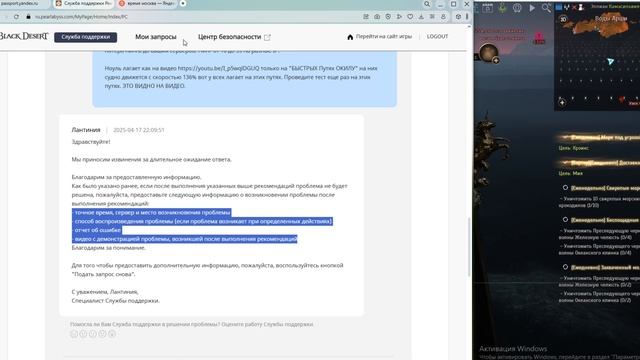Click the quest text 'Цель: Кроис'
This screenshot has height=360, width=640.
coord(573,148)
